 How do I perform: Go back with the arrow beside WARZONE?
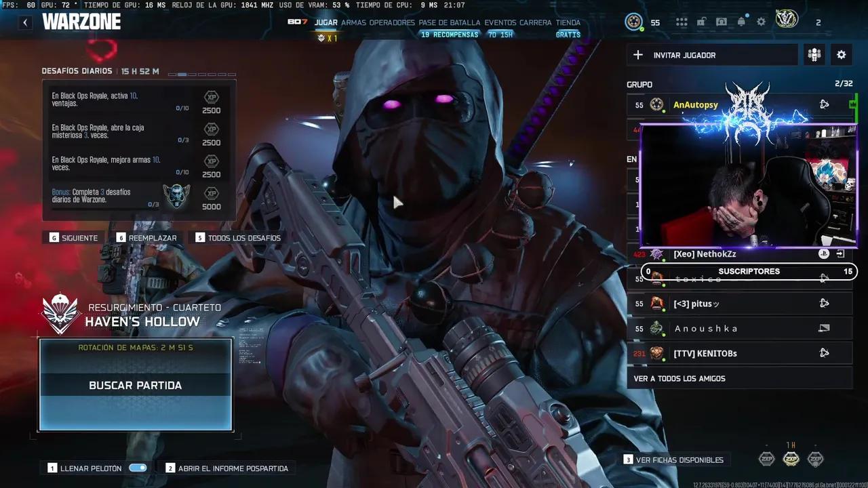25,22
